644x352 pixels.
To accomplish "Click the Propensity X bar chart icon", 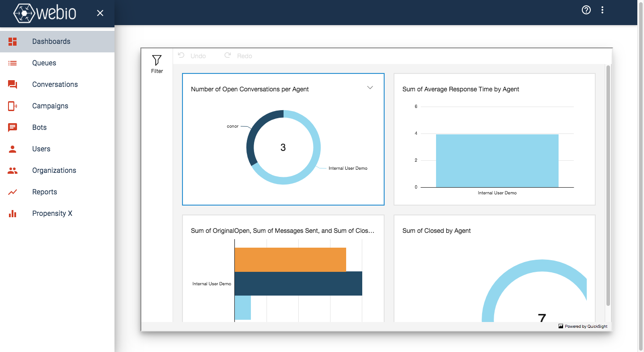I will pyautogui.click(x=13, y=214).
